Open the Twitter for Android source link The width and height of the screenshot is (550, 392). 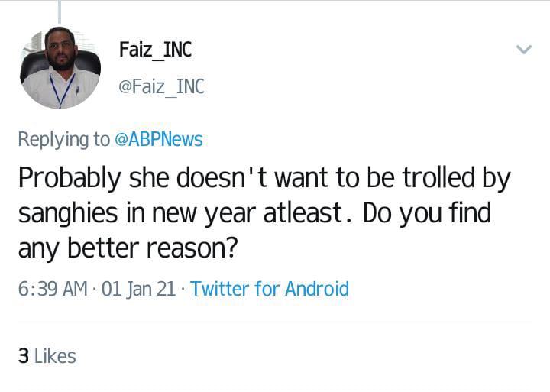(x=270, y=289)
